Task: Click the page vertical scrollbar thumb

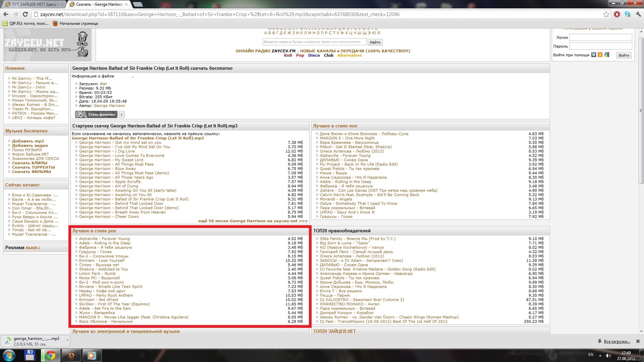Action: click(x=641, y=111)
